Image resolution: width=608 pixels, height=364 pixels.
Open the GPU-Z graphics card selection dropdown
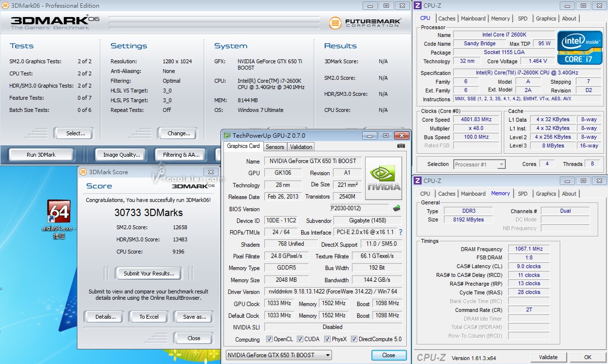278,355
